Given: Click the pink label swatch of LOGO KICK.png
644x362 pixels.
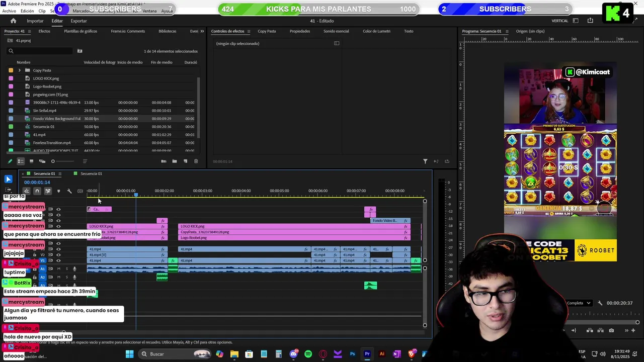Looking at the screenshot, I should [11, 78].
